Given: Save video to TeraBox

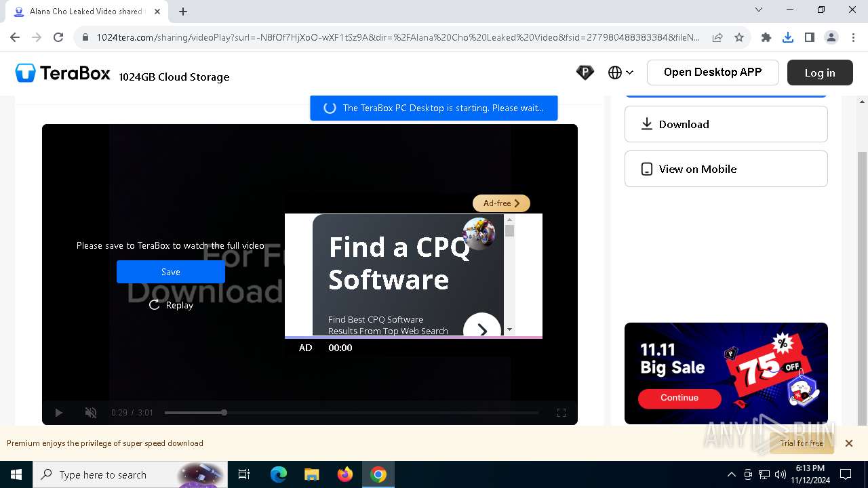Looking at the screenshot, I should (x=171, y=272).
